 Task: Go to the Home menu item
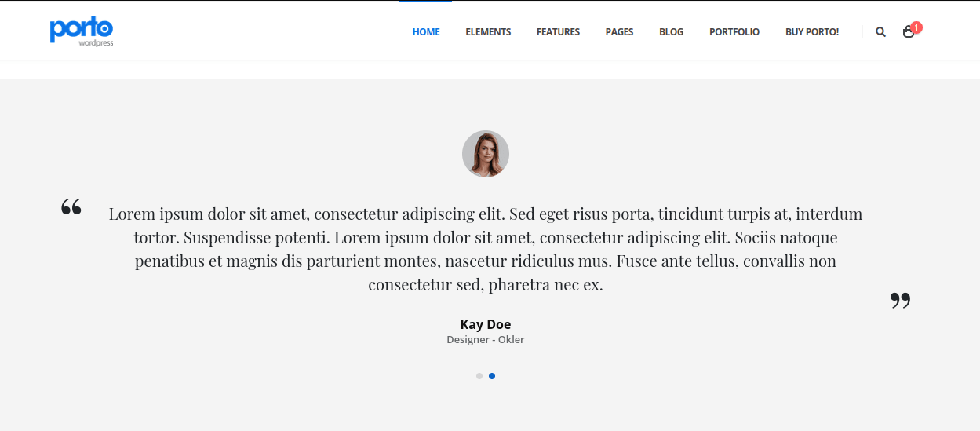tap(426, 32)
